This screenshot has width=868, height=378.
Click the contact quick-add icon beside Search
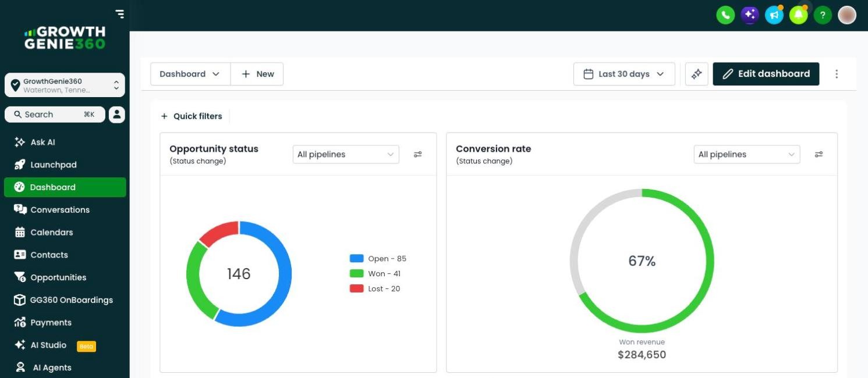pyautogui.click(x=116, y=115)
